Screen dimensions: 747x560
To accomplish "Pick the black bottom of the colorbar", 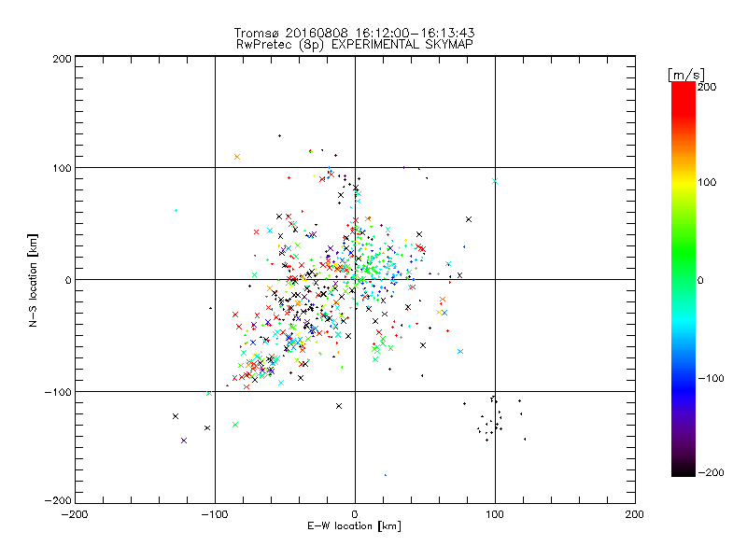I will tap(684, 470).
